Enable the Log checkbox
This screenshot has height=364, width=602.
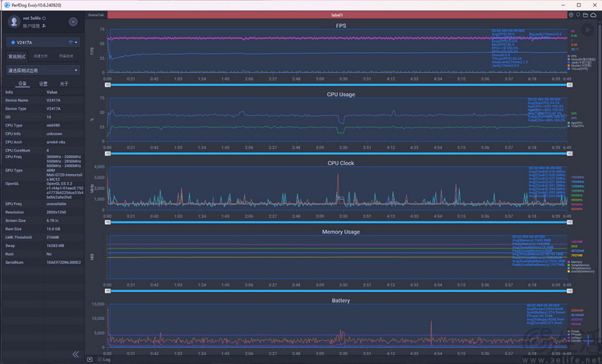pyautogui.click(x=100, y=359)
